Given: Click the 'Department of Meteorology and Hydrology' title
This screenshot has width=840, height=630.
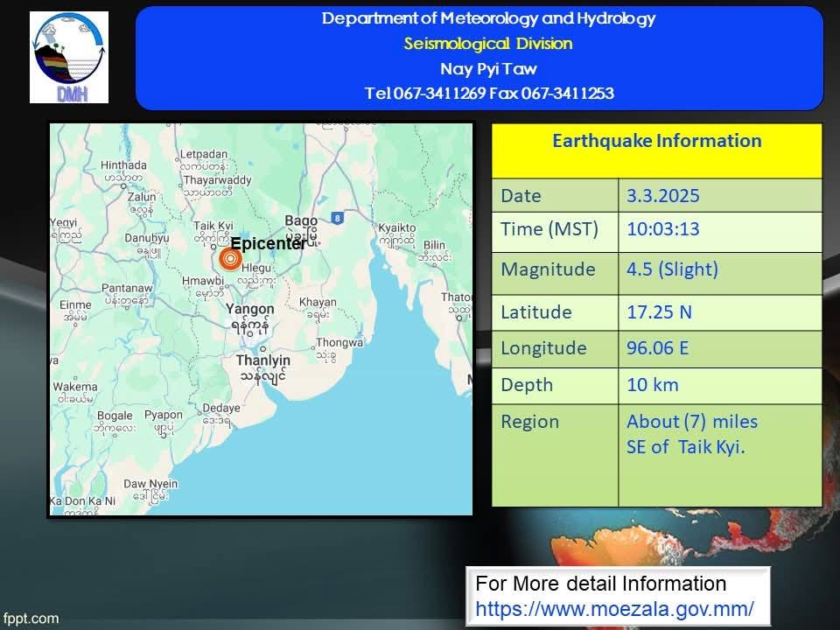Looking at the screenshot, I should click(x=488, y=18).
